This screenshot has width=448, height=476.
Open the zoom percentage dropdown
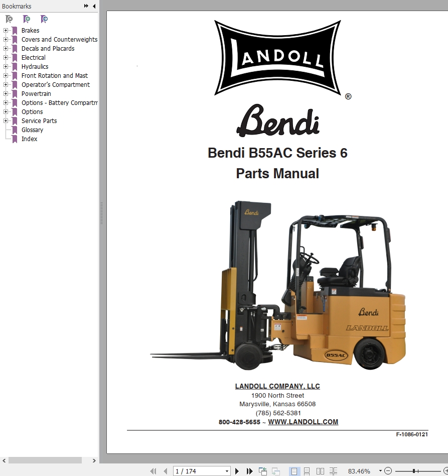(x=380, y=471)
